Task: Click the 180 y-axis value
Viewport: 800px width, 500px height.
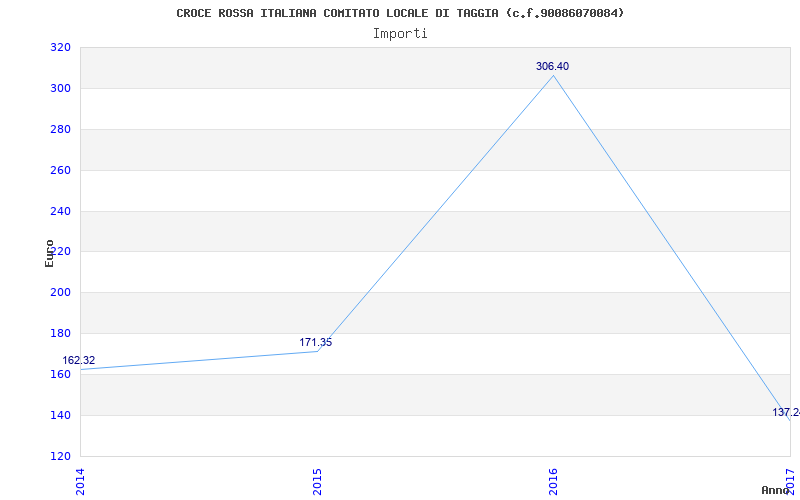Action: [60, 333]
